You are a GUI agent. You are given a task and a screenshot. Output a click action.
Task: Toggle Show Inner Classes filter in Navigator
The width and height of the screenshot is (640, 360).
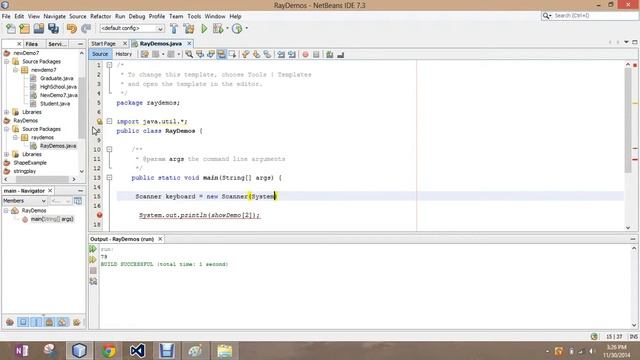pos(62,322)
